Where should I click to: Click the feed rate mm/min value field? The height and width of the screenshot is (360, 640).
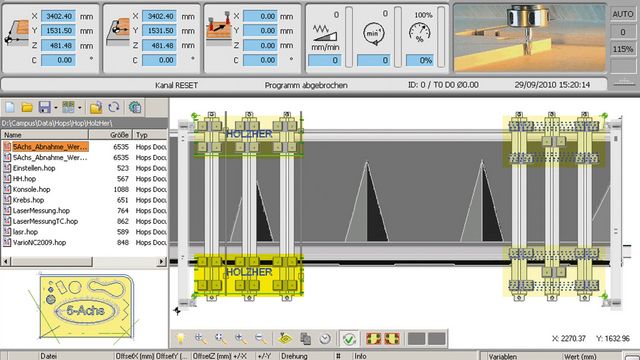[325, 60]
